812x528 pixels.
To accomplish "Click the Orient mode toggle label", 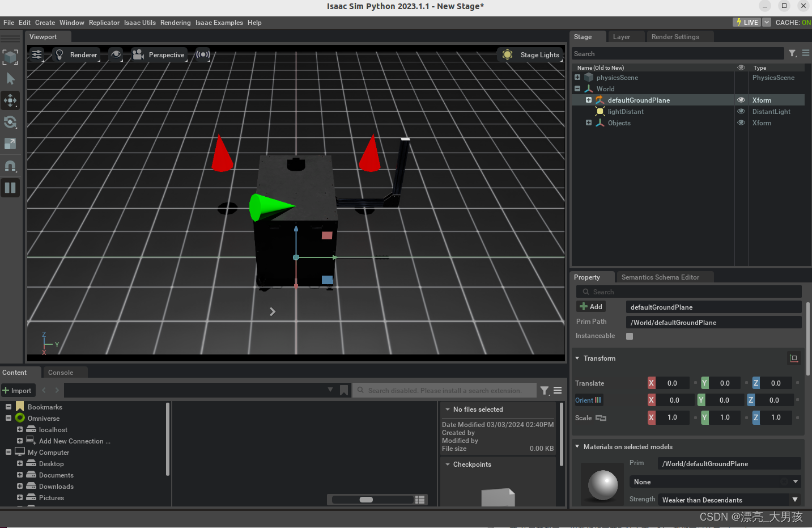I will tap(588, 400).
